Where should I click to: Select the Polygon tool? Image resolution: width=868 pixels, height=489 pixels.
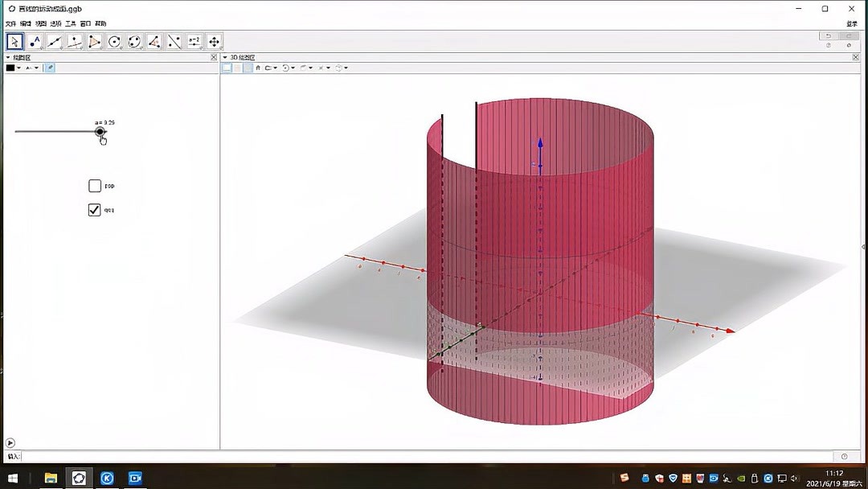point(95,41)
